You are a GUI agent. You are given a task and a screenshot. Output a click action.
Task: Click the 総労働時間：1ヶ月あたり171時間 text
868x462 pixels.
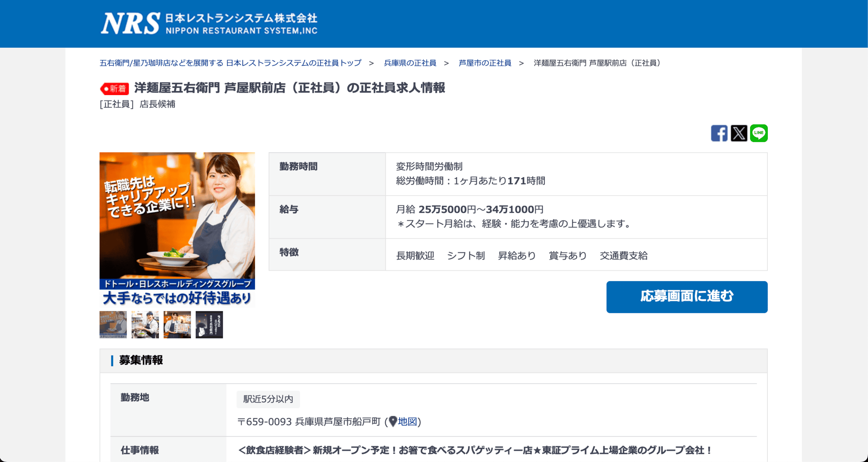[470, 181]
